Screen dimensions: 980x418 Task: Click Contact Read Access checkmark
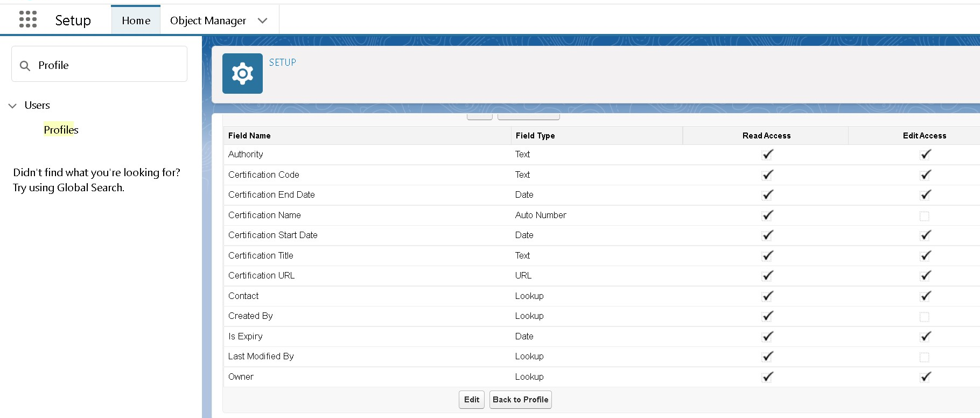(x=767, y=296)
